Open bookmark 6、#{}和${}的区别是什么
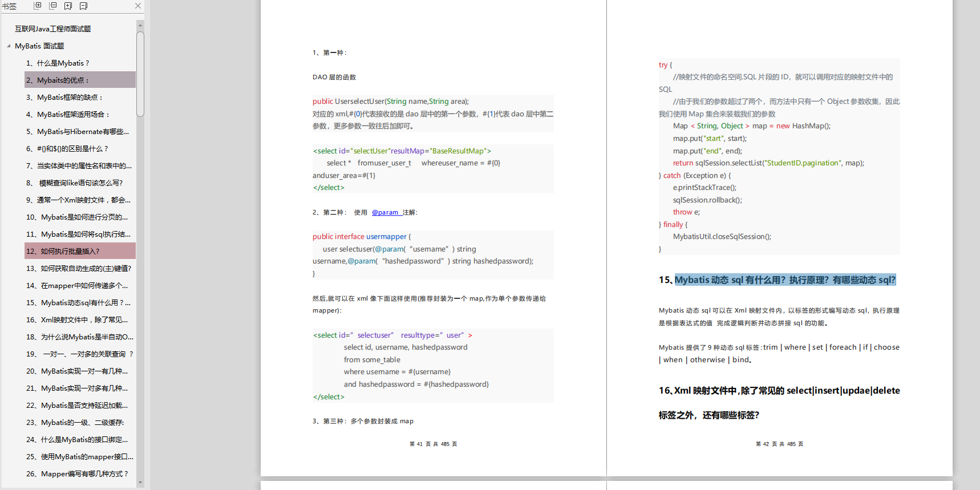Image resolution: width=980 pixels, height=490 pixels. [67, 148]
